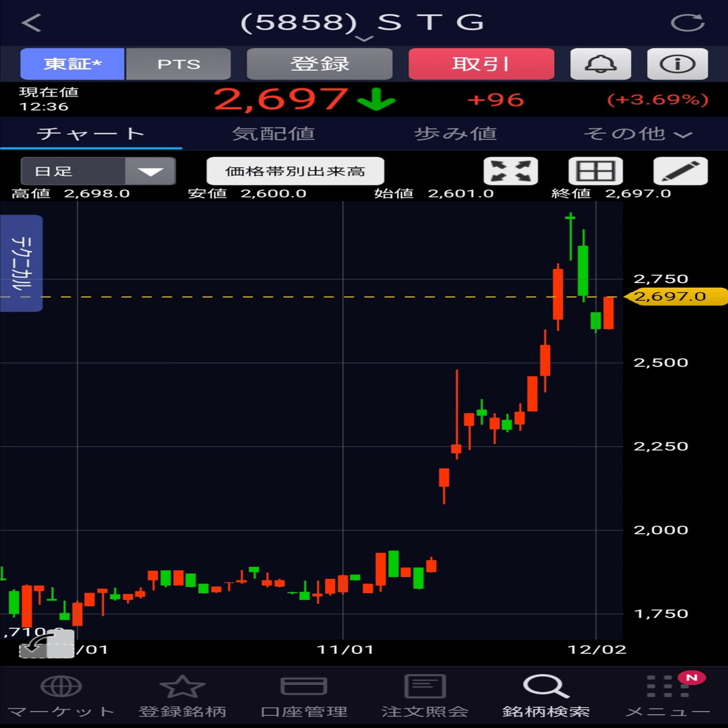Tap the current price 2,697
The image size is (728, 728).
pos(280,99)
